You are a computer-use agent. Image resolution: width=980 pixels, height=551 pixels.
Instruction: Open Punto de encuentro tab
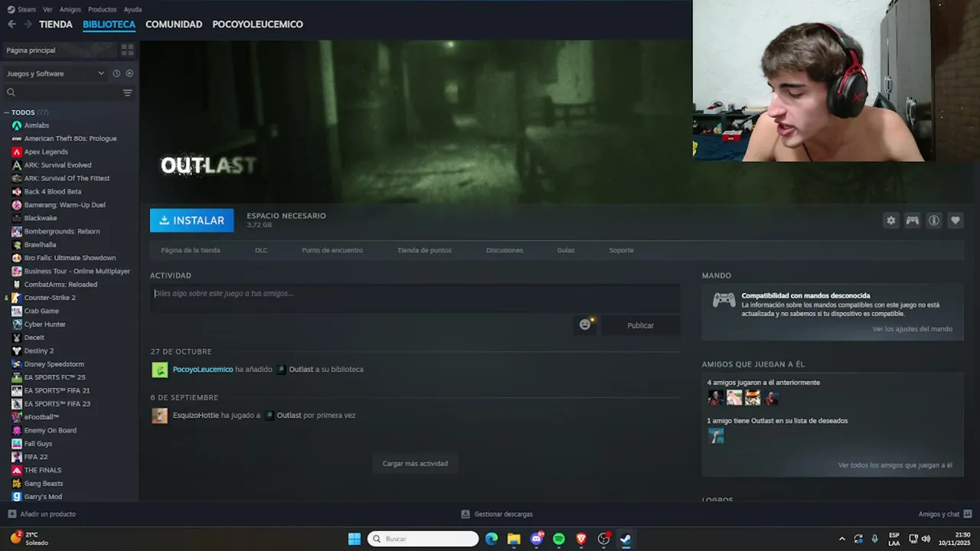point(332,250)
